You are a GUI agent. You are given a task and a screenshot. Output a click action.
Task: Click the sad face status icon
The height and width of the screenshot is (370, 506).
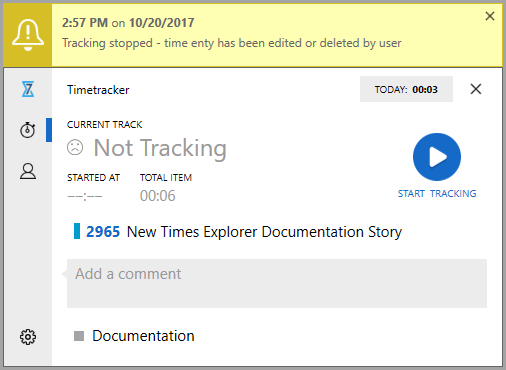click(x=75, y=147)
